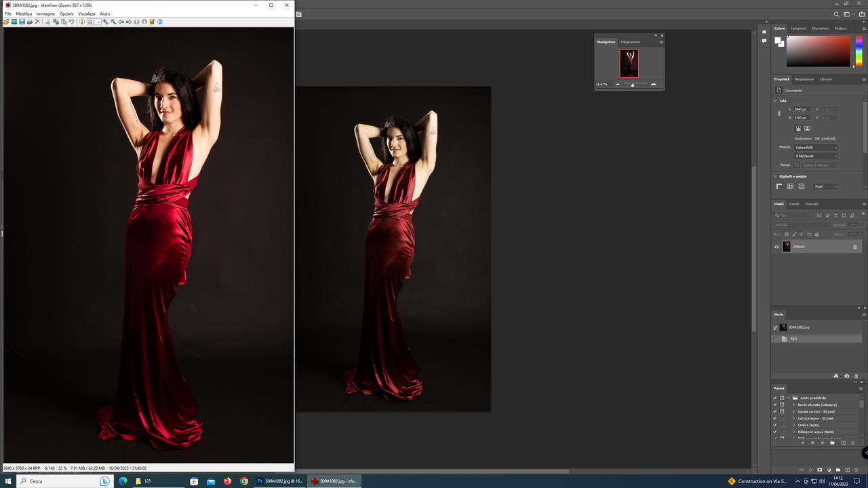
Task: Click the Paste icon in IrfanView toolbar
Action: tap(64, 22)
